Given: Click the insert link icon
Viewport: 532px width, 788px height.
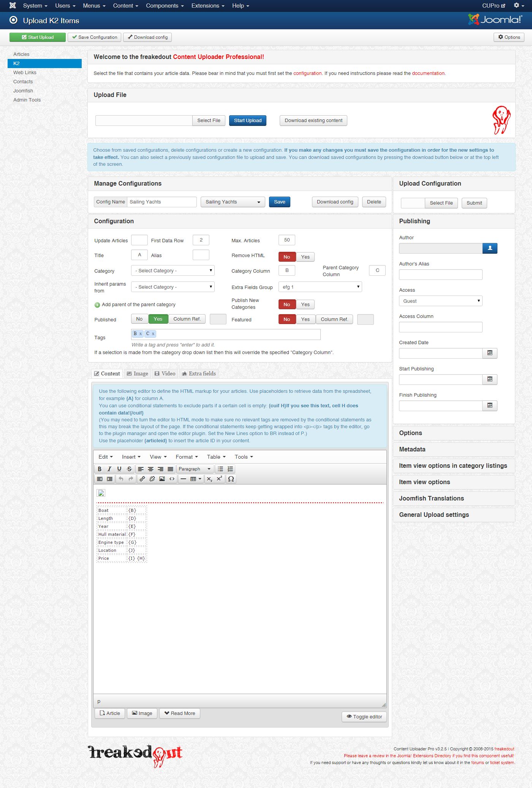Looking at the screenshot, I should 142,479.
